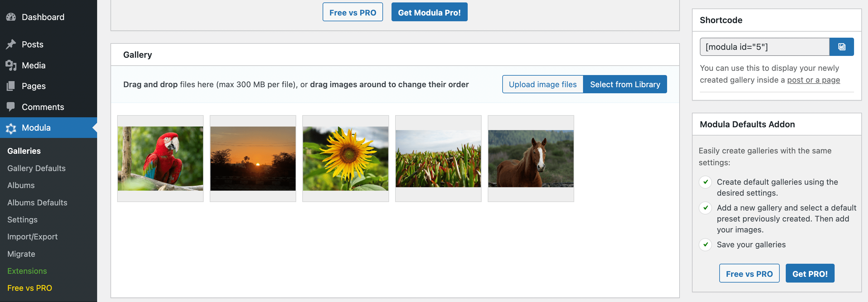Click the Dashboard gauge icon

pos(11,17)
